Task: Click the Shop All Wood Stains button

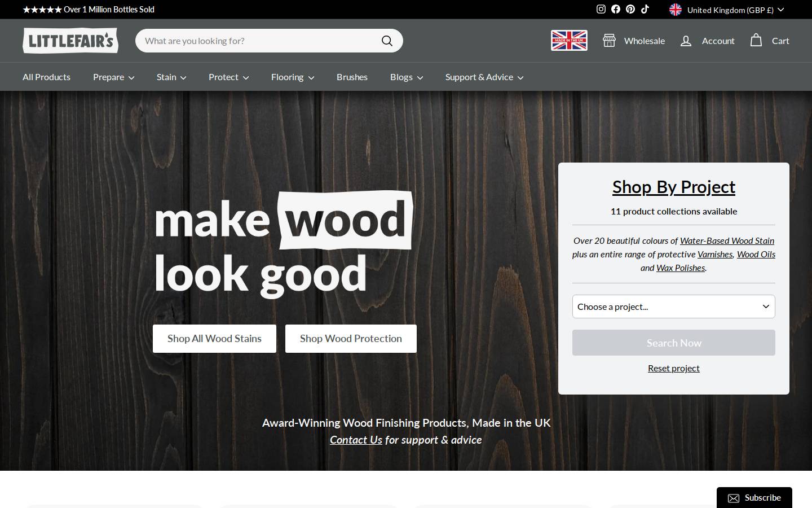Action: point(214,339)
